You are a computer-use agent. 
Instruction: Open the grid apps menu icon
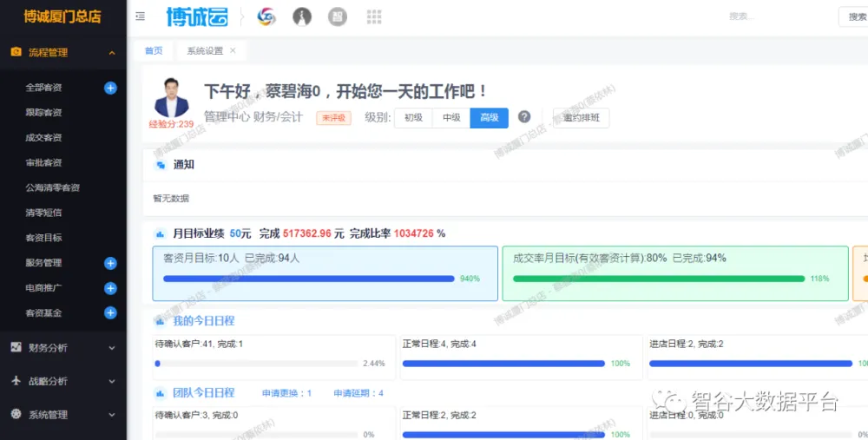374,16
